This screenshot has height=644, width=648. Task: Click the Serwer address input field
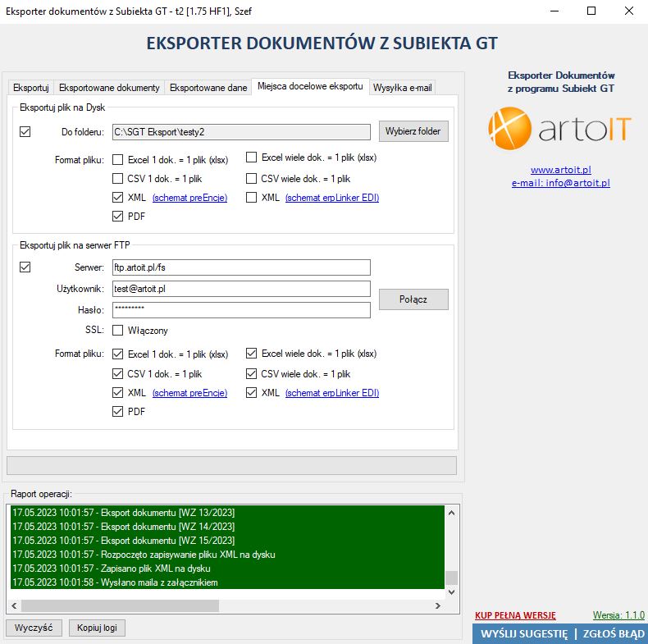tap(241, 267)
